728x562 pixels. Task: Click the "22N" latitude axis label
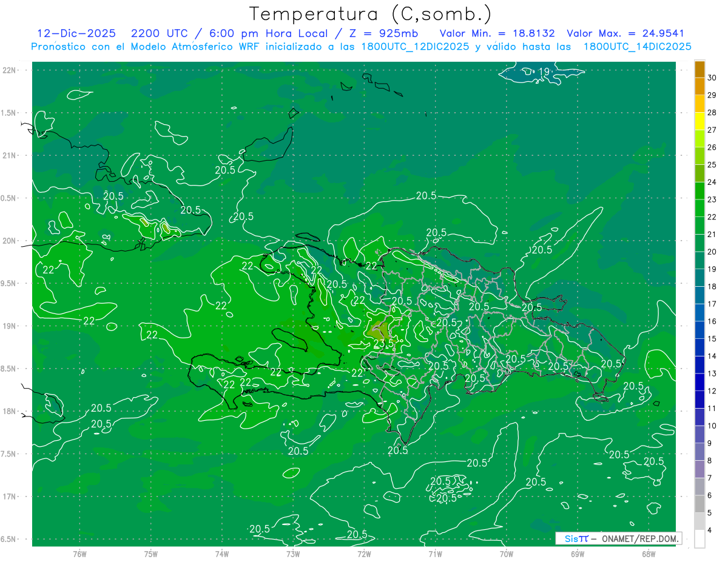(x=10, y=70)
